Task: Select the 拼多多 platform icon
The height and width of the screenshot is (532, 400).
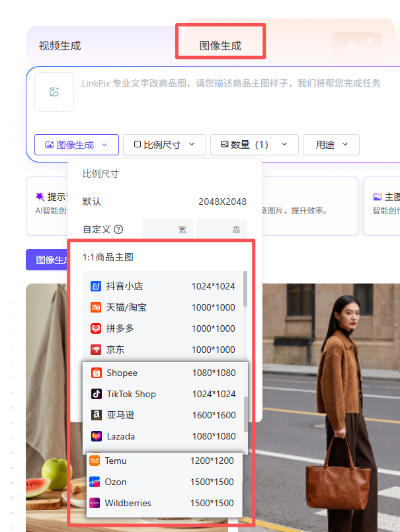Action: 95,328
